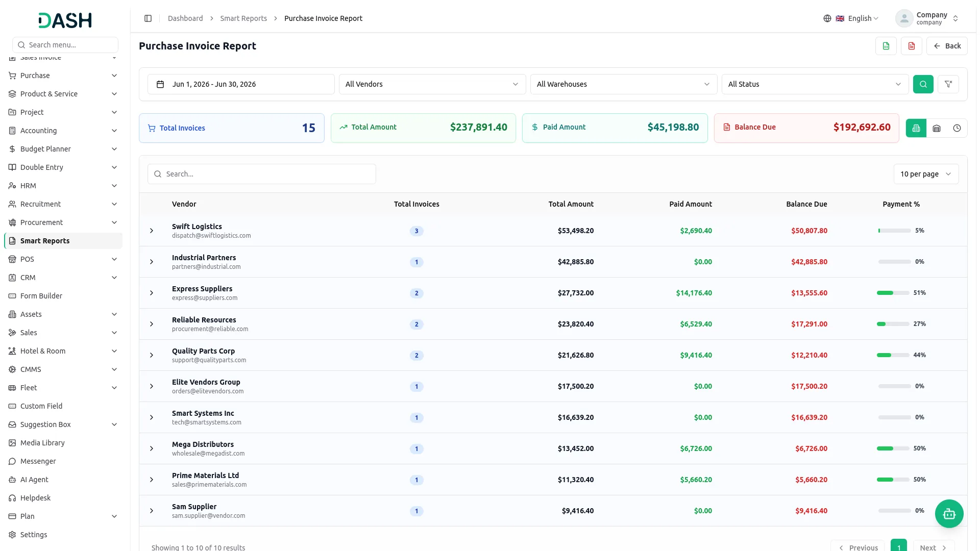Expand the Elite Vendors Group row
The image size is (980, 551).
pyautogui.click(x=152, y=386)
